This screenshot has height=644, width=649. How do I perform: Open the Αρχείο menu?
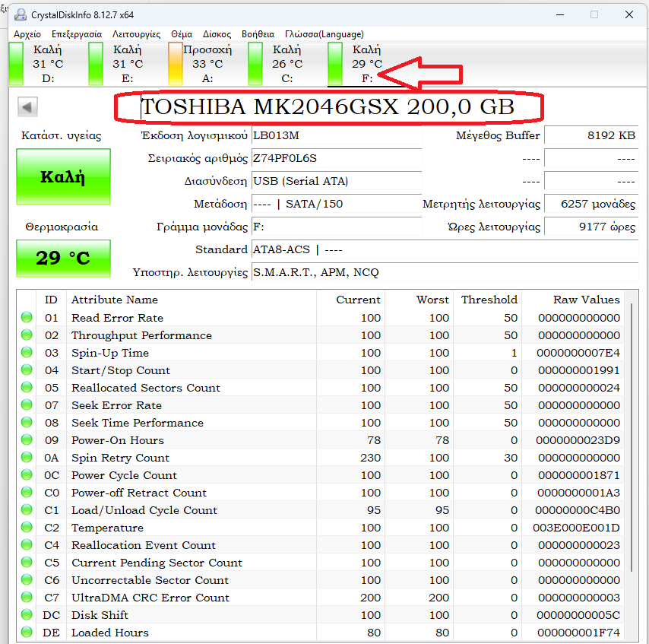27,34
